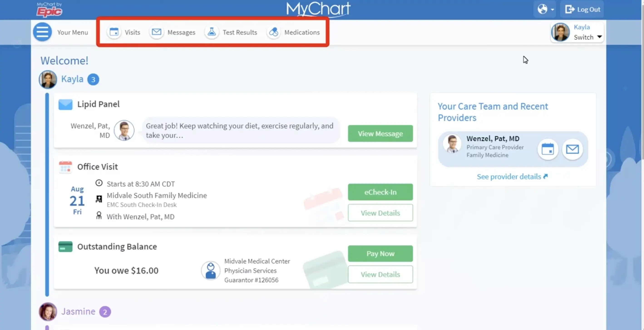The height and width of the screenshot is (330, 644).
Task: Open the Messages envelope icon
Action: click(x=156, y=32)
